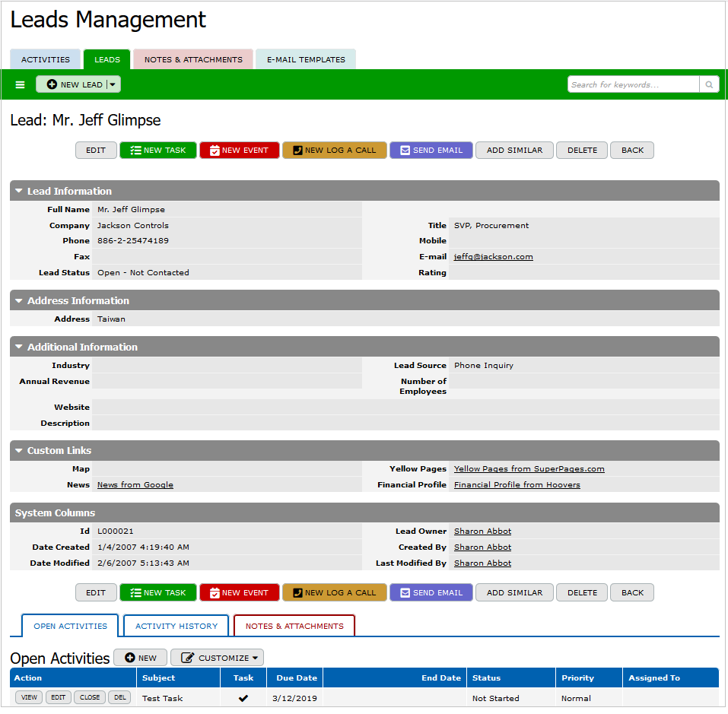Click the bottom New Log a Call button
Screen dimensions: 728x714
click(x=335, y=593)
